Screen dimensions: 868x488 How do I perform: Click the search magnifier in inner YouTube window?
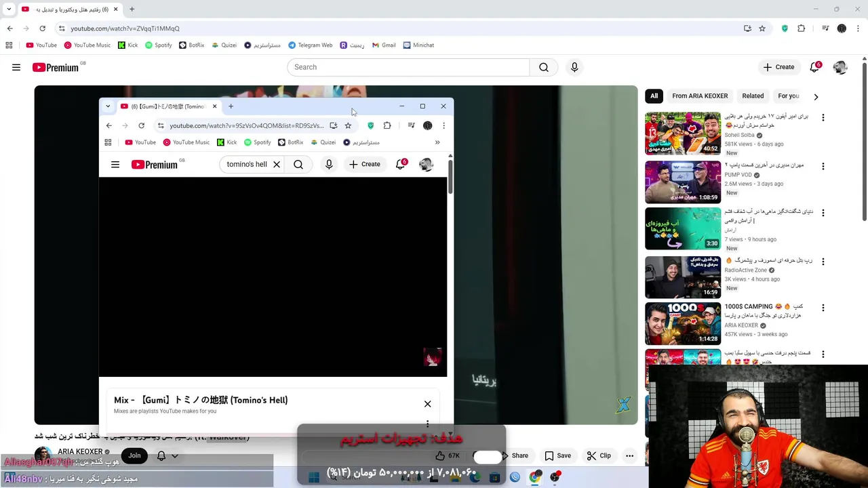(x=298, y=164)
